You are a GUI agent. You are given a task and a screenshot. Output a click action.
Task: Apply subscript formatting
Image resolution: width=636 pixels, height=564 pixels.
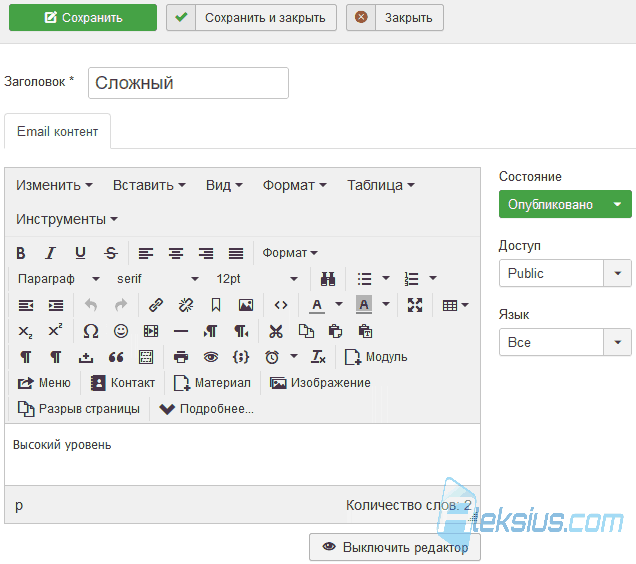pos(26,332)
